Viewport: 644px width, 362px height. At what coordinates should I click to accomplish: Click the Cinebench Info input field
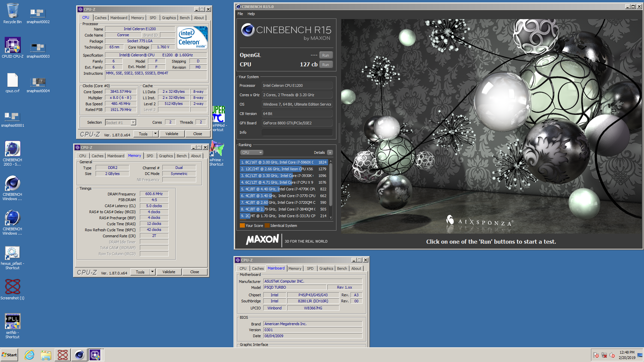coord(297,132)
